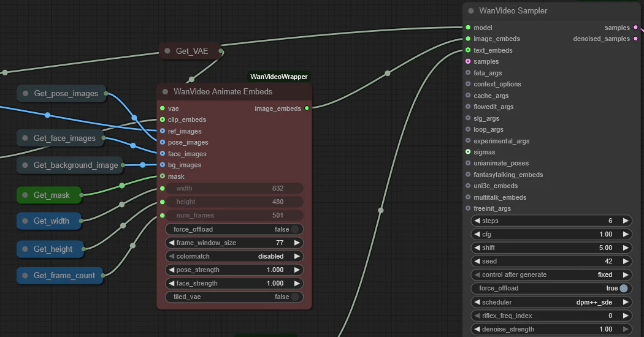
Task: Click the face_images input socket
Action: click(163, 154)
